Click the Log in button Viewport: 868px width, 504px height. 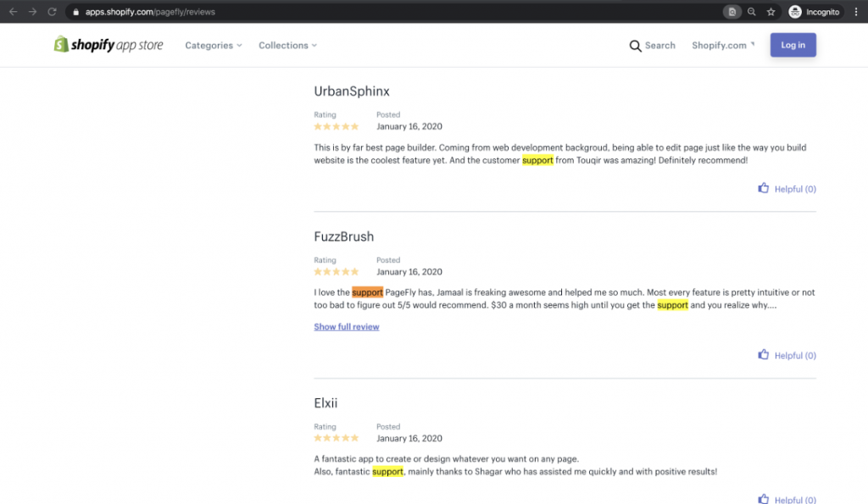point(793,45)
